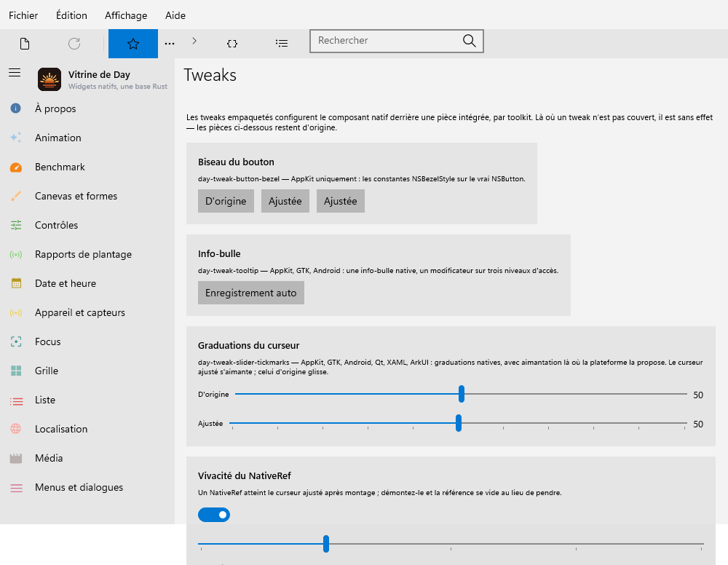The image size is (728, 565).
Task: Click the Animation sparkle icon
Action: pyautogui.click(x=16, y=138)
